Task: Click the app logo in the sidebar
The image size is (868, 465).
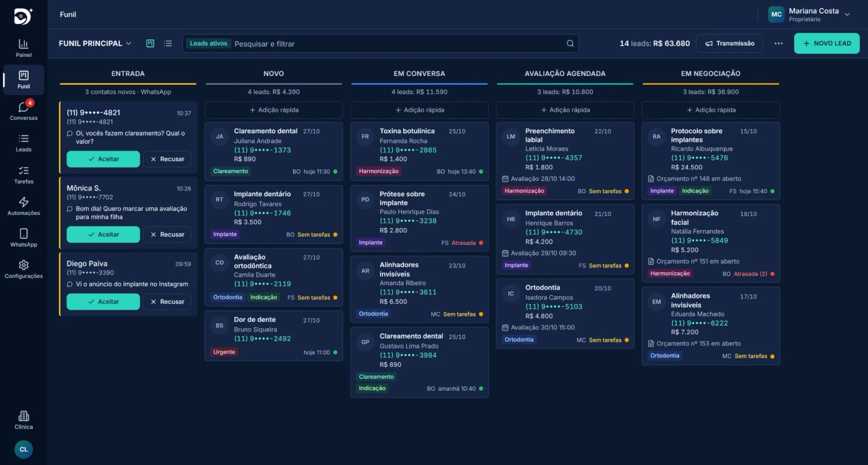Action: tap(23, 17)
